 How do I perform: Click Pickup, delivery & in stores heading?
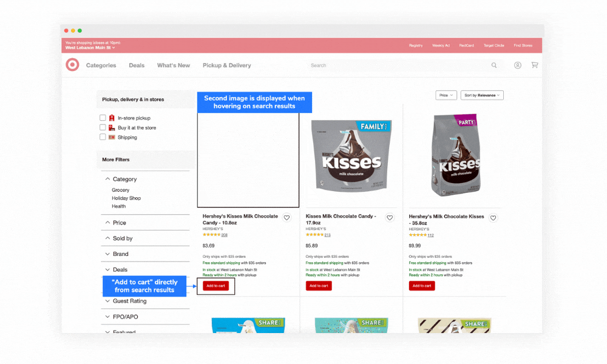pyautogui.click(x=133, y=99)
